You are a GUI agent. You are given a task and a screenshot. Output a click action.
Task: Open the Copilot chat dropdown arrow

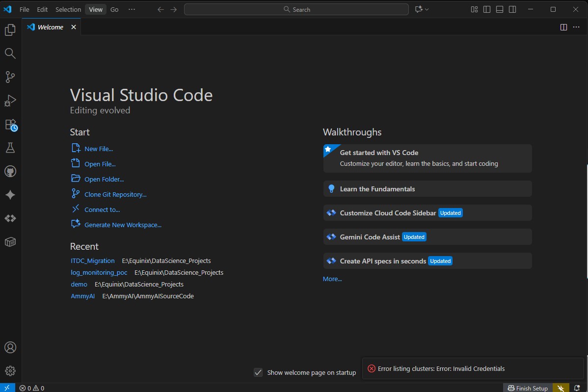pos(427,9)
